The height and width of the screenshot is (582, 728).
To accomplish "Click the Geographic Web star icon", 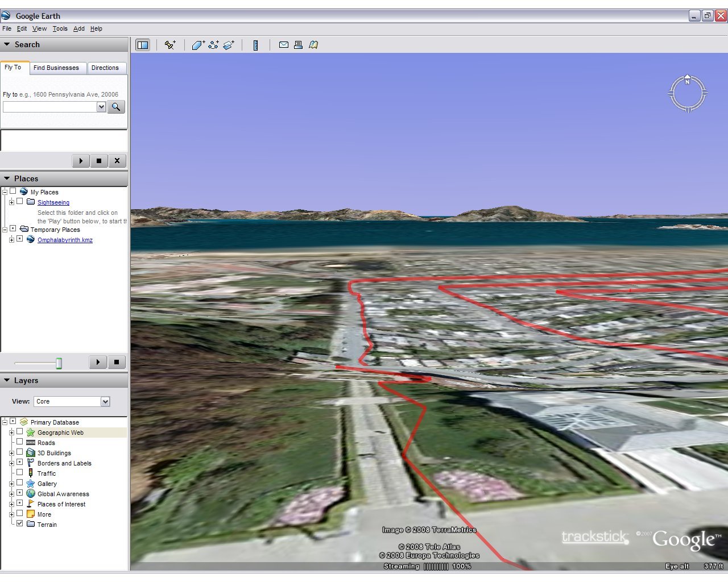I will pyautogui.click(x=31, y=433).
